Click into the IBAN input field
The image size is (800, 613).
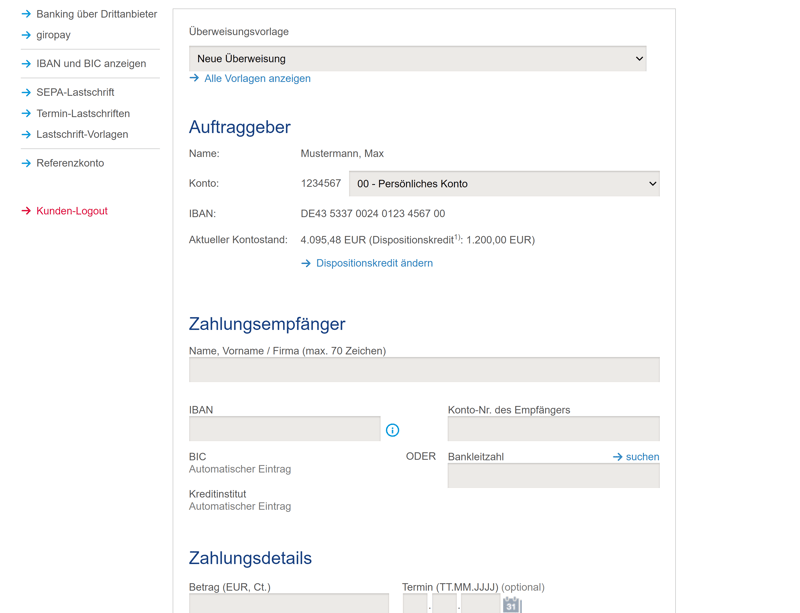pyautogui.click(x=284, y=429)
